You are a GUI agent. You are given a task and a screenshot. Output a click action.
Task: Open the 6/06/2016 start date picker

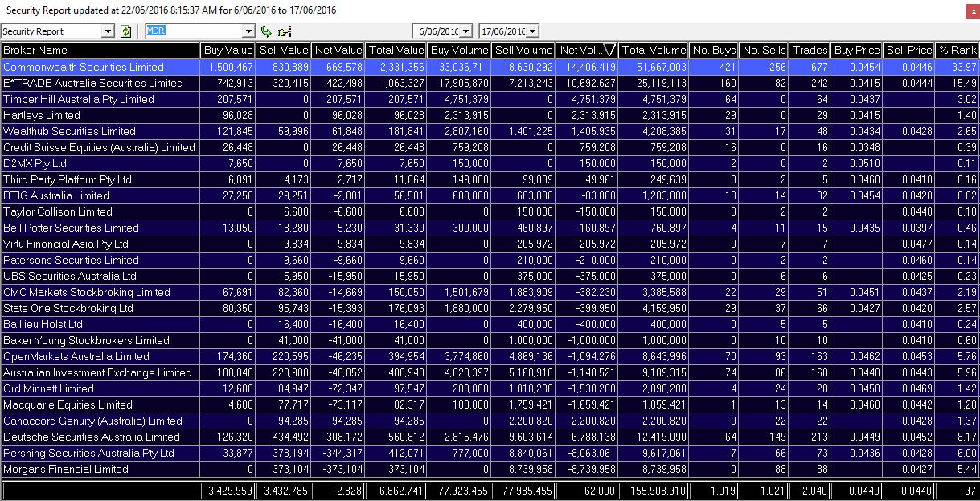[465, 31]
